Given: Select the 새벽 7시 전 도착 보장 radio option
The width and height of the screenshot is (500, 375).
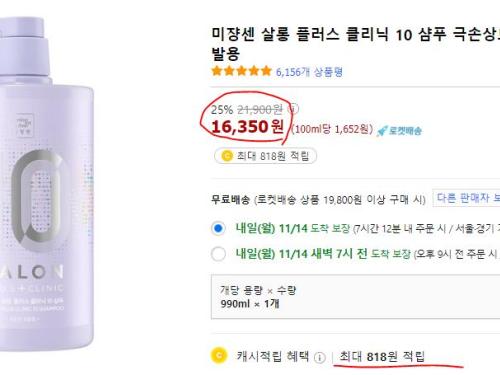Looking at the screenshot, I should pos(218,254).
